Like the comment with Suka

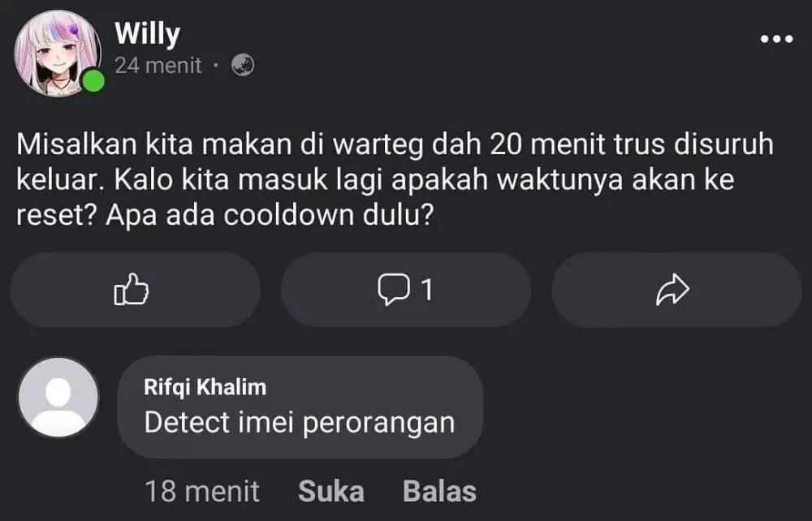click(331, 491)
